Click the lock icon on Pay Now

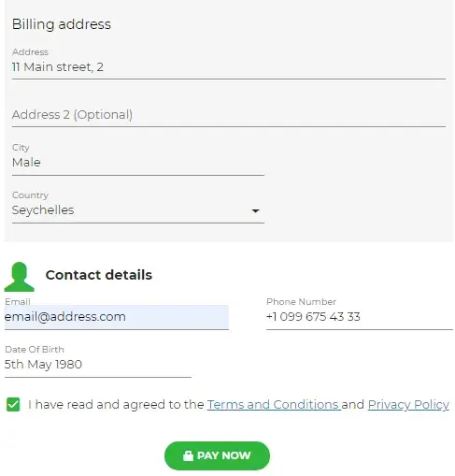pos(188,455)
